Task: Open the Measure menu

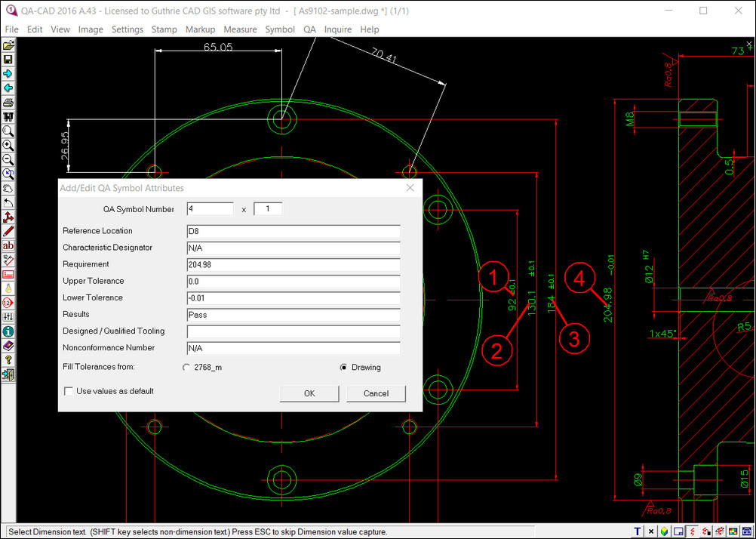Action: (240, 29)
